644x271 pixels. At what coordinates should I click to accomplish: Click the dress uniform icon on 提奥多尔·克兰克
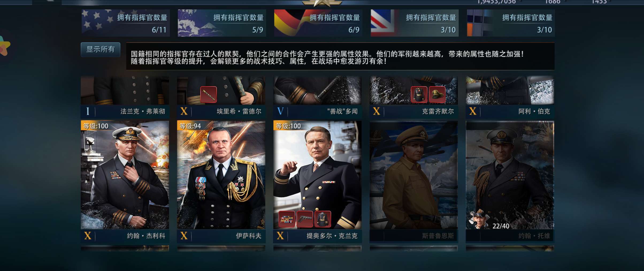(323, 219)
